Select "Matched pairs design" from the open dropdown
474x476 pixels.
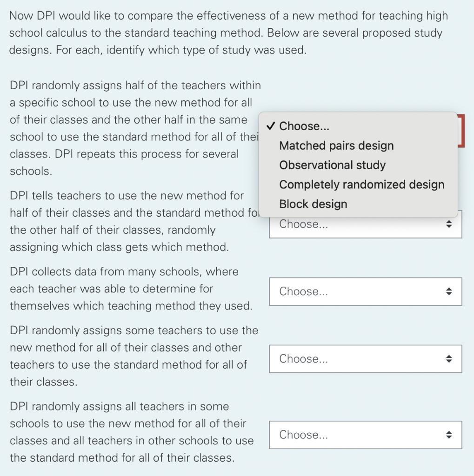(336, 145)
